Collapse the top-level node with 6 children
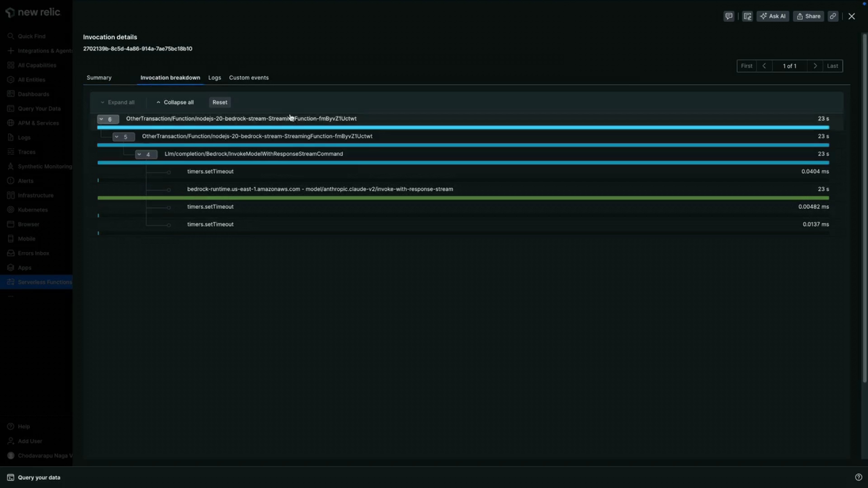The height and width of the screenshot is (488, 868). [108, 119]
